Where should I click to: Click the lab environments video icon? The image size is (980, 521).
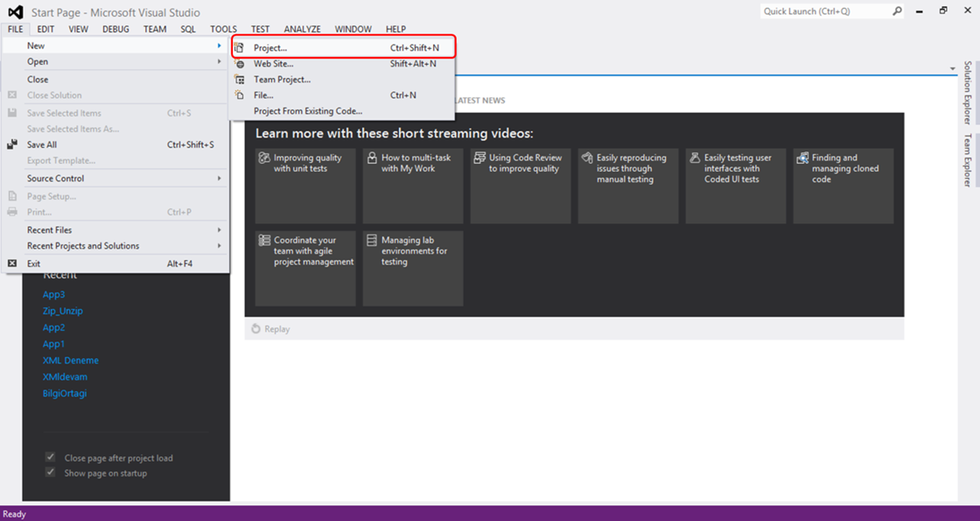[372, 240]
